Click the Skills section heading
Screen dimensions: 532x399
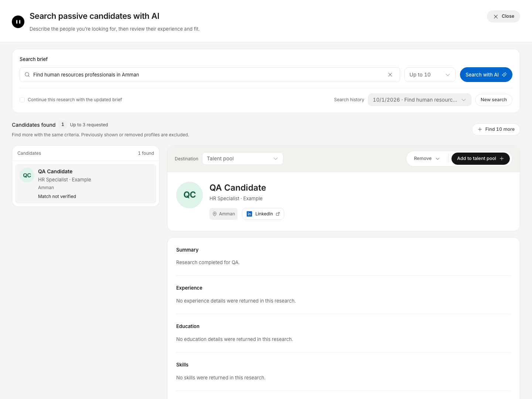[182, 365]
